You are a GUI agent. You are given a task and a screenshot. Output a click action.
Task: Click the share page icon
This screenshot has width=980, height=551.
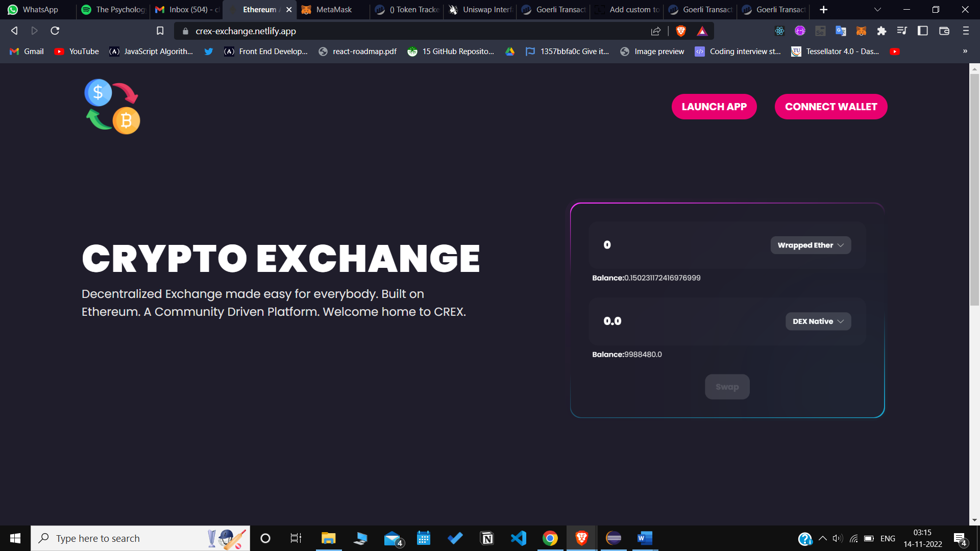(x=656, y=31)
